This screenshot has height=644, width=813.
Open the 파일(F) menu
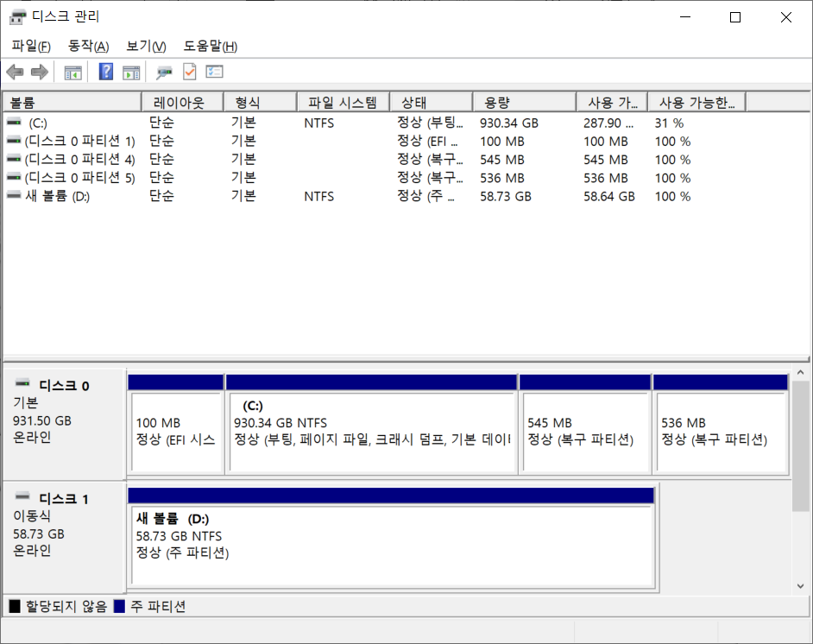pos(31,46)
